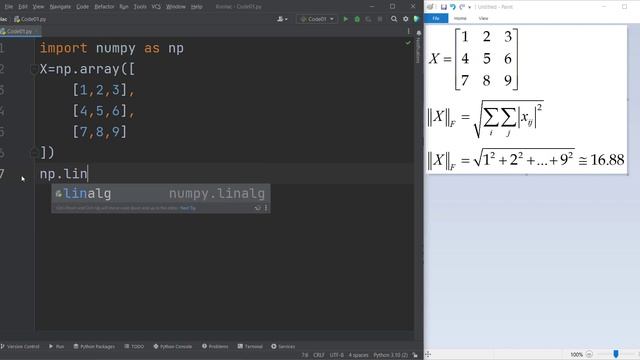Open the Navigate menu
640x360 pixels.
tap(60, 7)
